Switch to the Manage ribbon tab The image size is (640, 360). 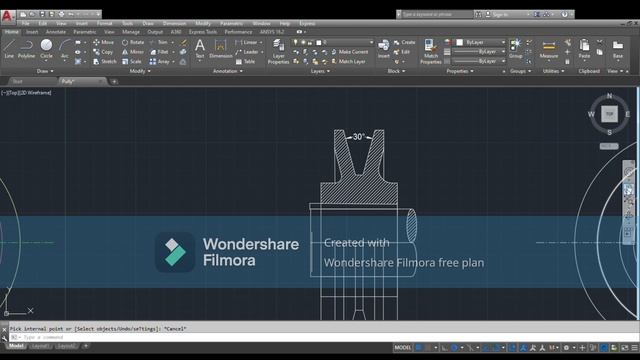(131, 32)
